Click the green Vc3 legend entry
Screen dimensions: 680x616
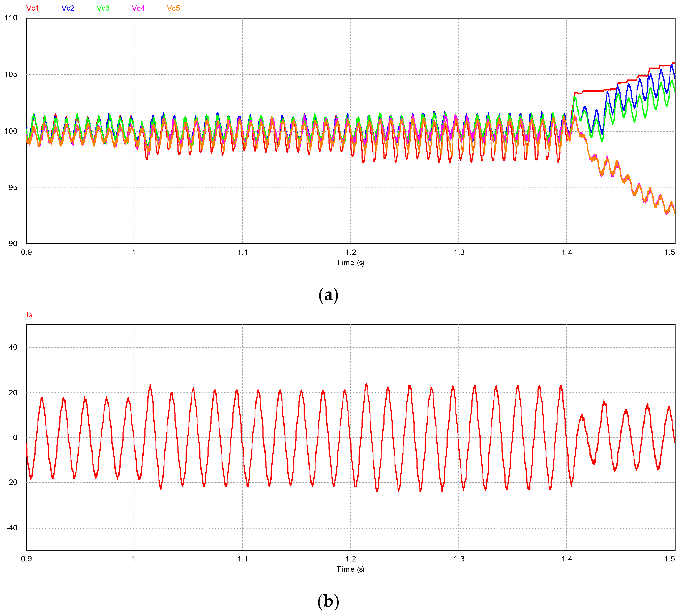point(103,8)
